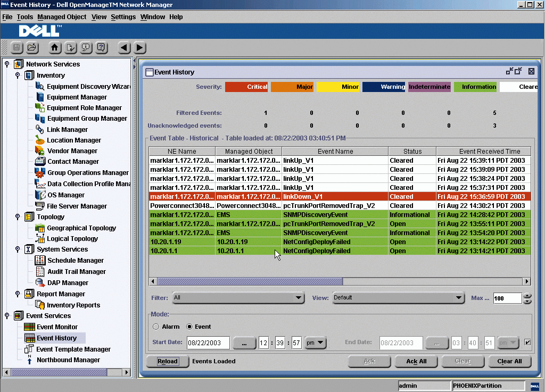Collapse the Event Services tree node
545x392 pixels.
(7, 315)
